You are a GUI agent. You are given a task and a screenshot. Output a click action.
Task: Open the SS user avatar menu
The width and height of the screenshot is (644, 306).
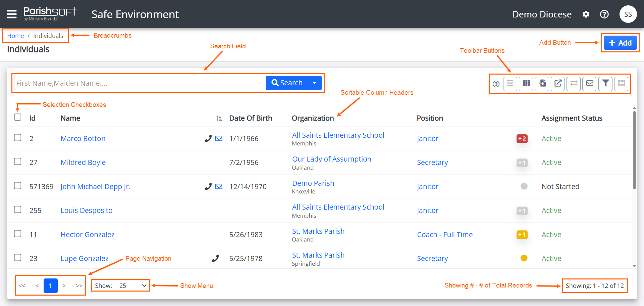tap(628, 14)
